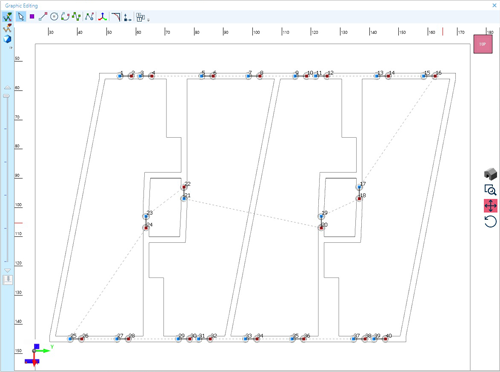Open the layout grid tool
Image resolution: width=500 pixels, height=372 pixels.
[140, 17]
